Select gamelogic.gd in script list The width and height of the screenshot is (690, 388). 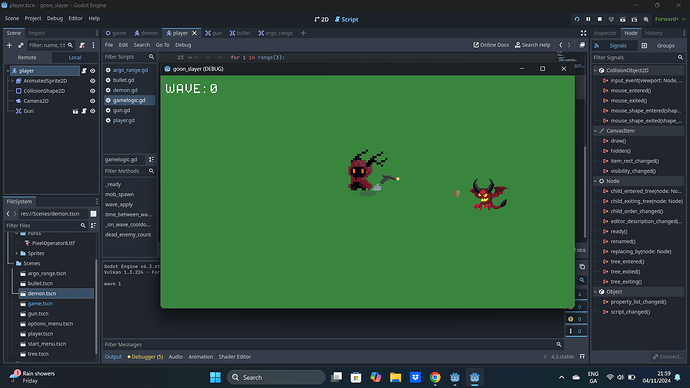130,100
